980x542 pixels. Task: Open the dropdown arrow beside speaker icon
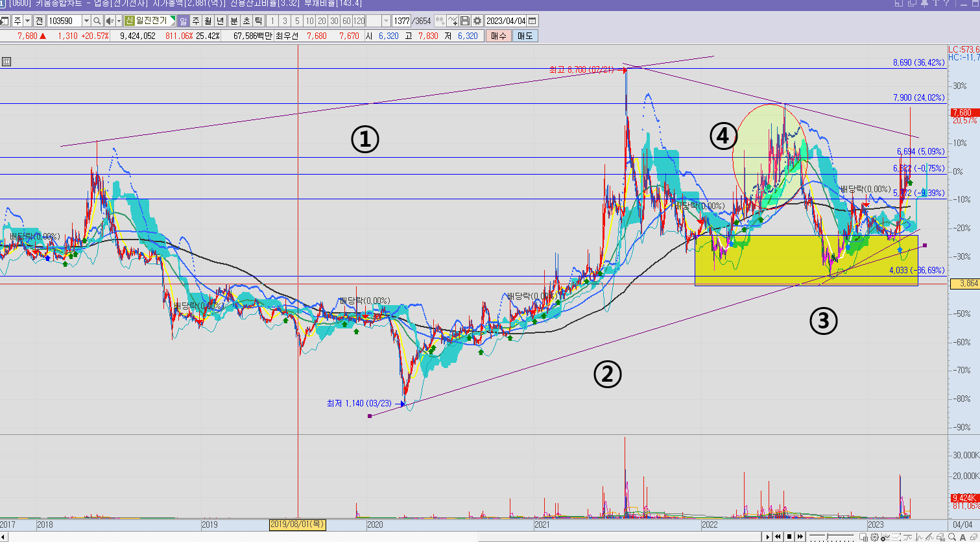[119, 21]
